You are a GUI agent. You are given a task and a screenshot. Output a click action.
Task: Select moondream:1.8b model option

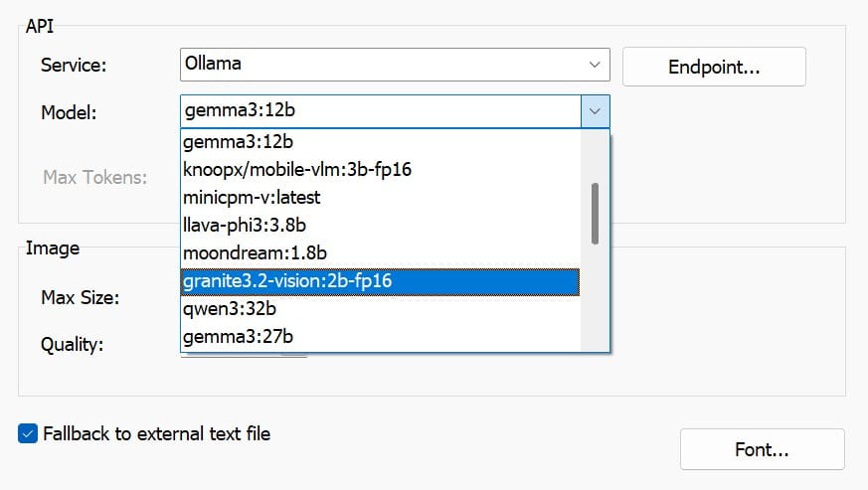pyautogui.click(x=380, y=253)
